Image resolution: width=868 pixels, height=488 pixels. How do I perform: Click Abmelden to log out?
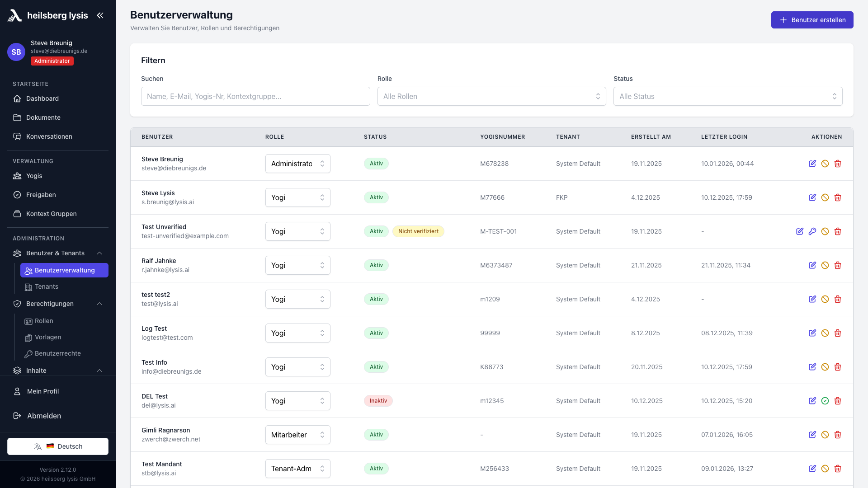click(44, 416)
